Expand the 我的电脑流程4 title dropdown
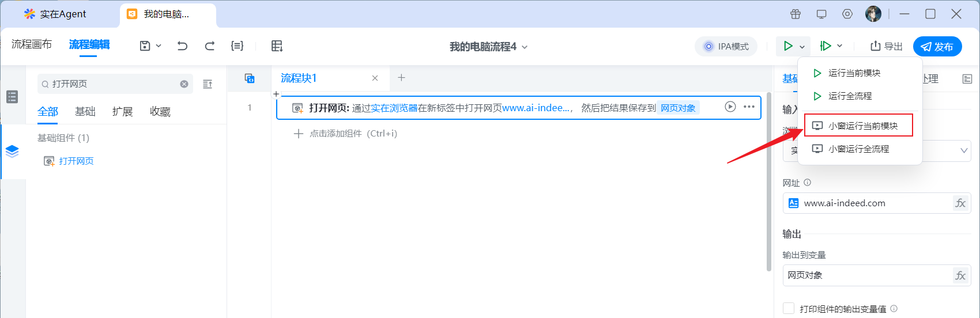Screen dimensions: 980x318 point(525,47)
